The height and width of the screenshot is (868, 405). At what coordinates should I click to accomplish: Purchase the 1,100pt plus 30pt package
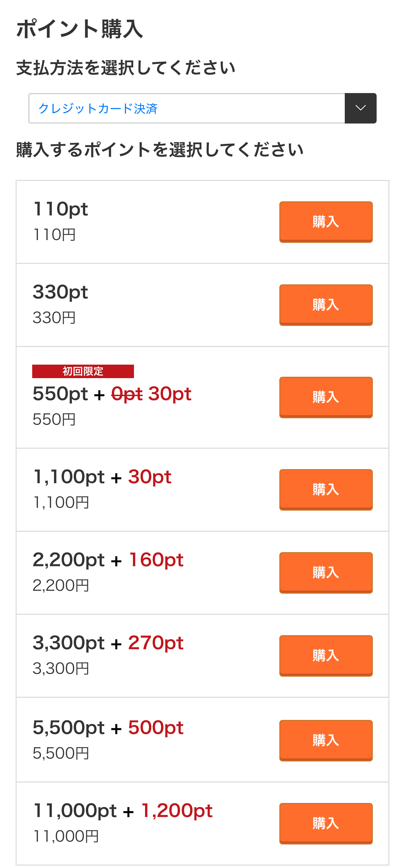326,490
